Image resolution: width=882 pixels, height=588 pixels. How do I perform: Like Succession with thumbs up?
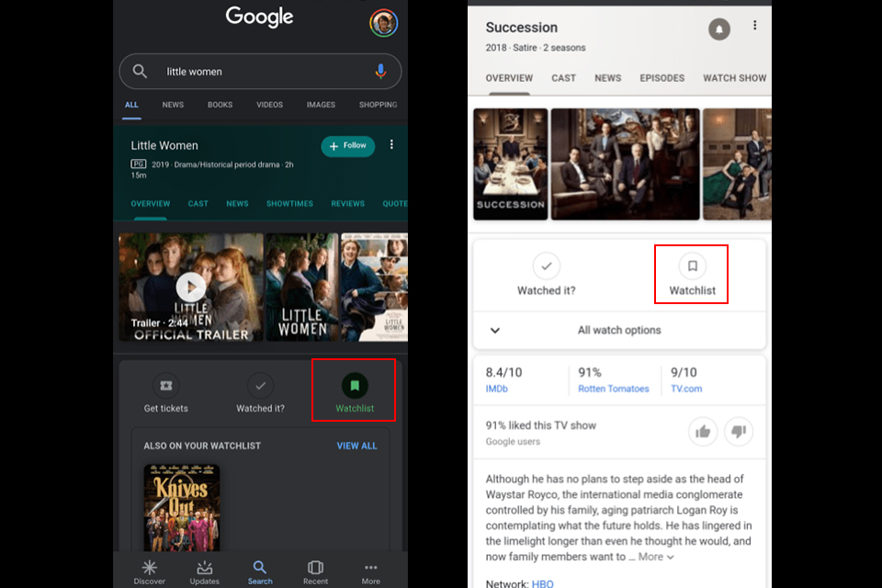click(703, 432)
